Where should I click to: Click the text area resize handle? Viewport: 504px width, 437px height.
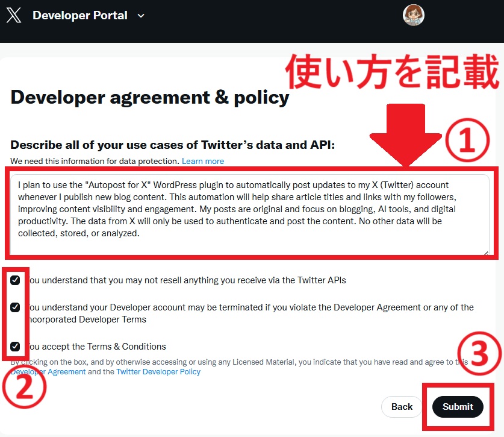[x=486, y=253]
